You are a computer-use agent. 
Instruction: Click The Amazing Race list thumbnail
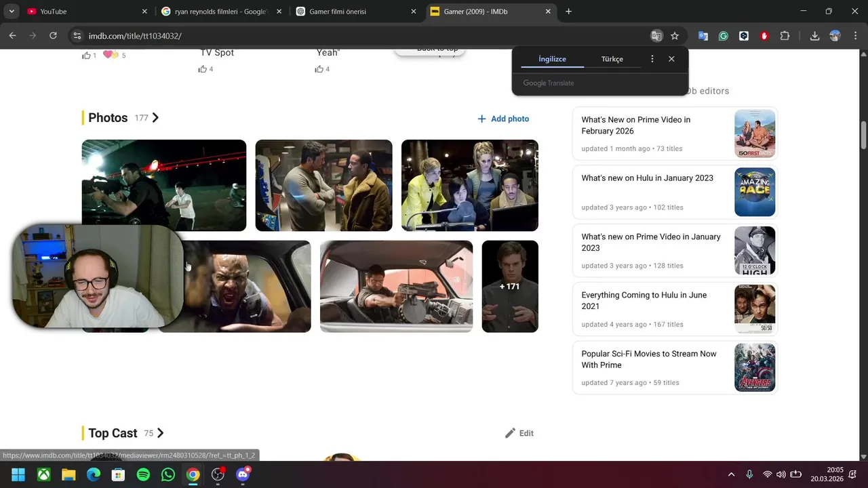(755, 192)
